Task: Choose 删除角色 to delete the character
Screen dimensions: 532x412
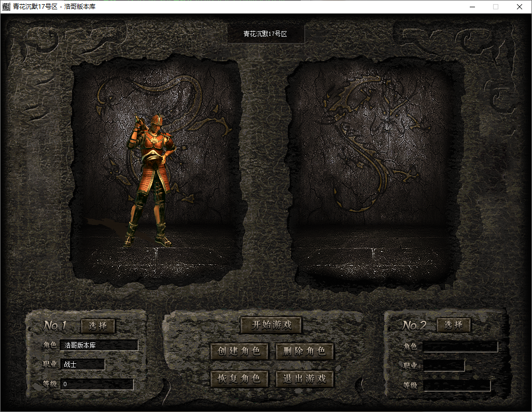Action: click(304, 351)
